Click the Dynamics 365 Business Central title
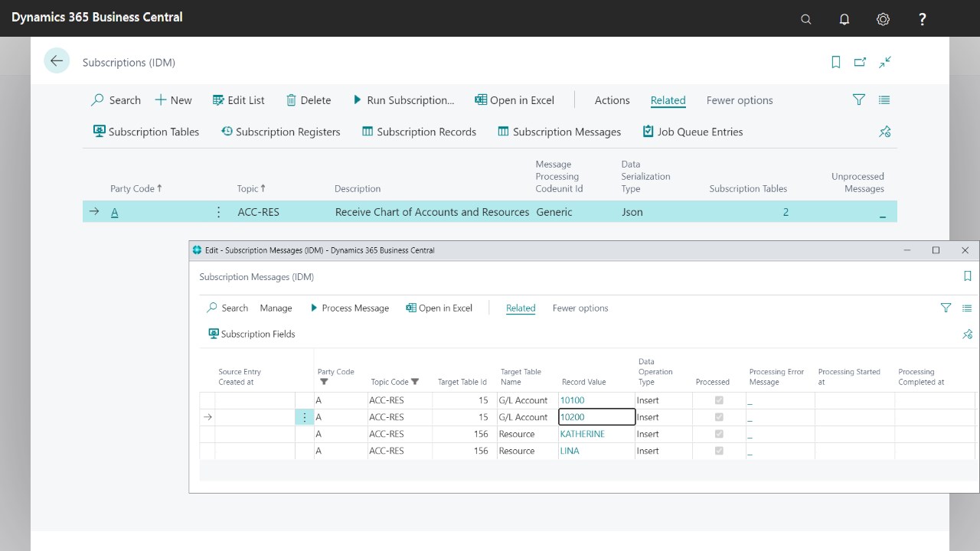Viewport: 980px width, 551px height. pos(97,16)
